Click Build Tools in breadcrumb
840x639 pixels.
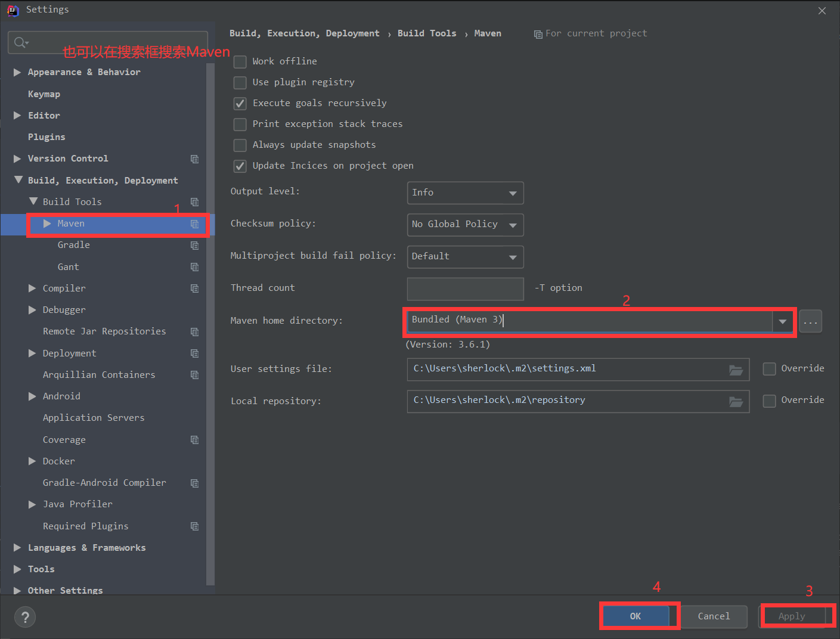(427, 33)
